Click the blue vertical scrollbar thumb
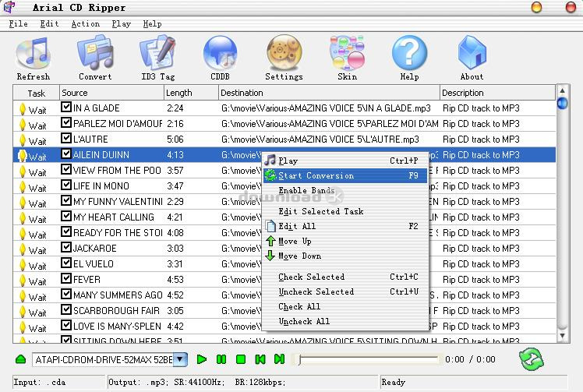 coord(562,103)
